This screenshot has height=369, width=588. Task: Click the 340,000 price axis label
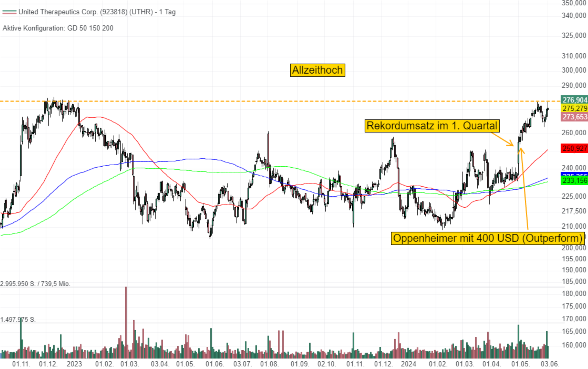(574, 16)
